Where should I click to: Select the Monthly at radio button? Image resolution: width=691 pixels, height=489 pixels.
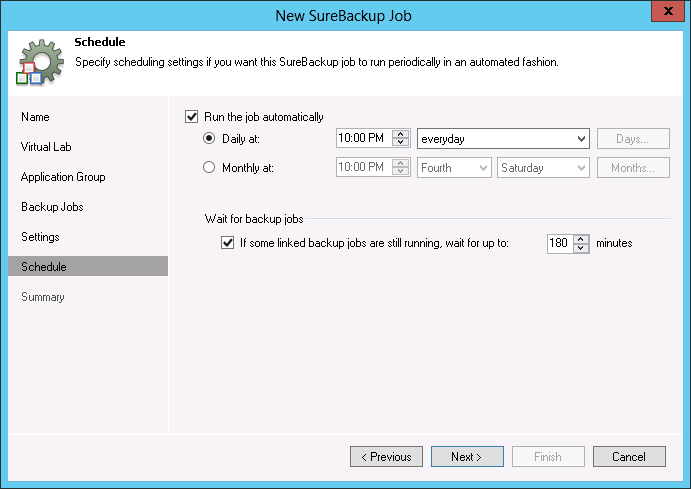pos(209,168)
